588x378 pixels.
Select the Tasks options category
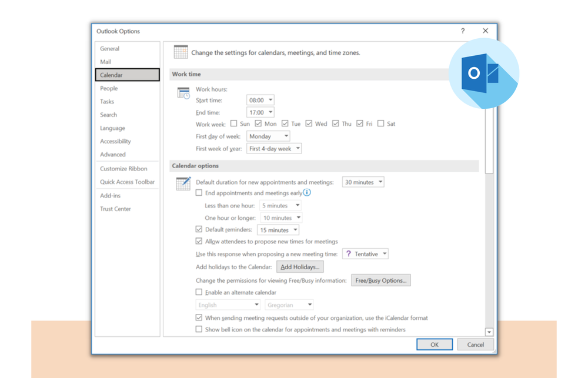pos(127,101)
